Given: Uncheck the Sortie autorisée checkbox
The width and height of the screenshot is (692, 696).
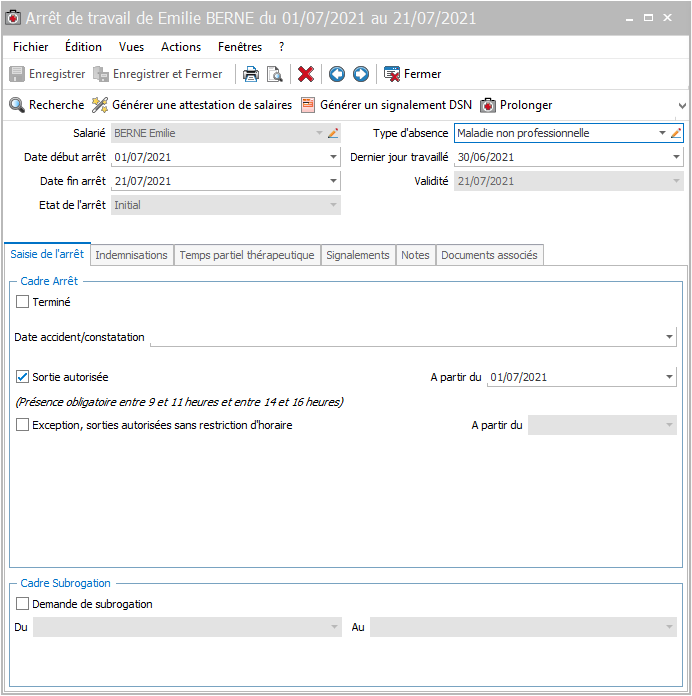Looking at the screenshot, I should [23, 377].
